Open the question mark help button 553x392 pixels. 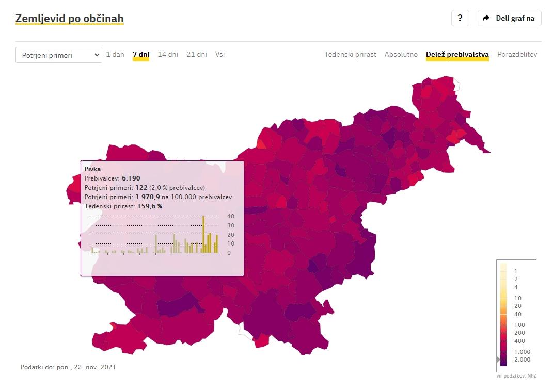pyautogui.click(x=460, y=18)
